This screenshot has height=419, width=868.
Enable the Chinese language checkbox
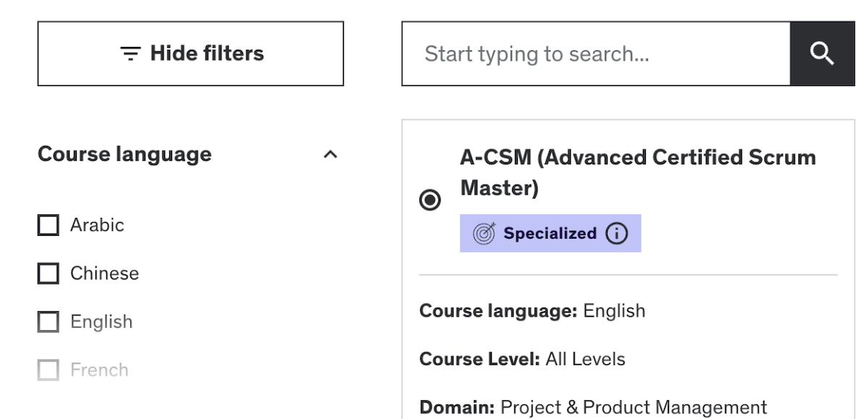click(x=48, y=274)
